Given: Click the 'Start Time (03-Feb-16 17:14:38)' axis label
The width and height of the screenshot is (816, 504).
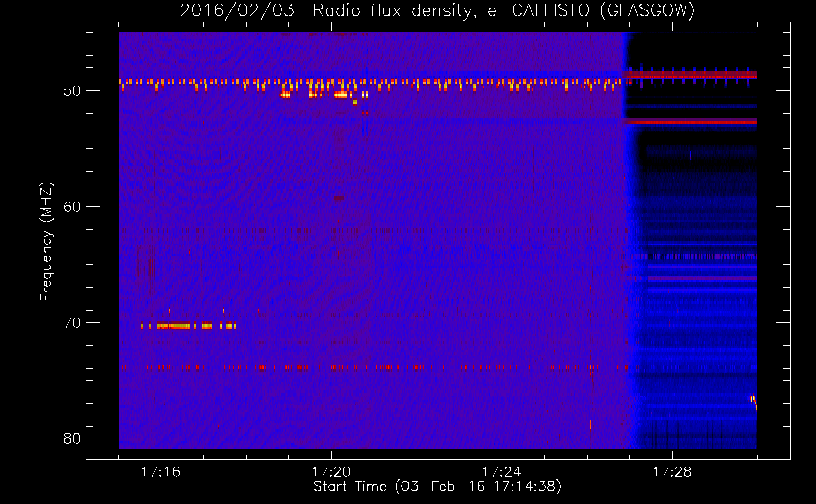Looking at the screenshot, I should [x=437, y=487].
